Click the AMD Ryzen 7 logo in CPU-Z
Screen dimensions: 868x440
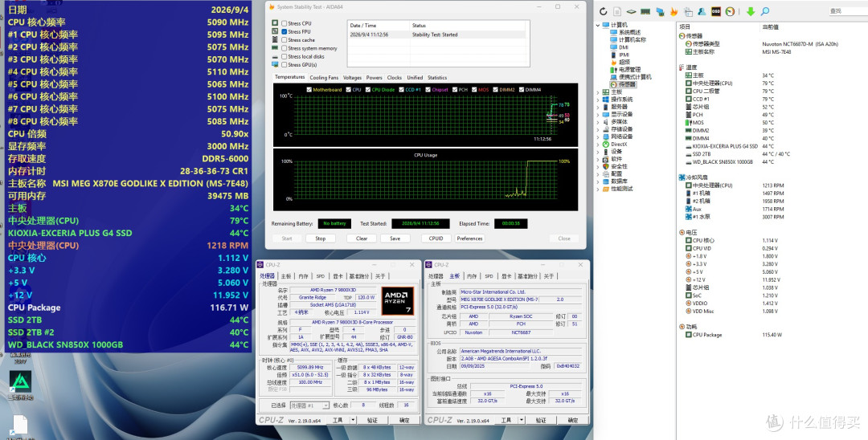coord(397,301)
